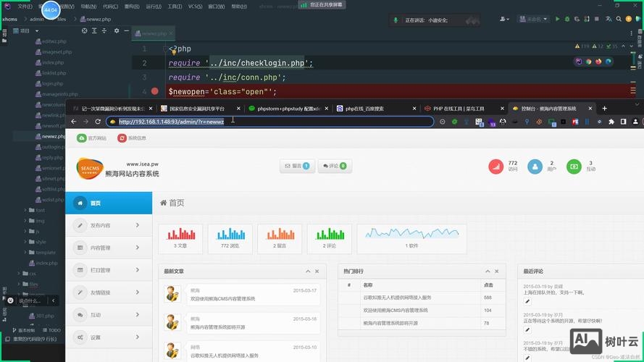
Task: Open in Chrome from editor browser icons
Action: tap(588, 62)
